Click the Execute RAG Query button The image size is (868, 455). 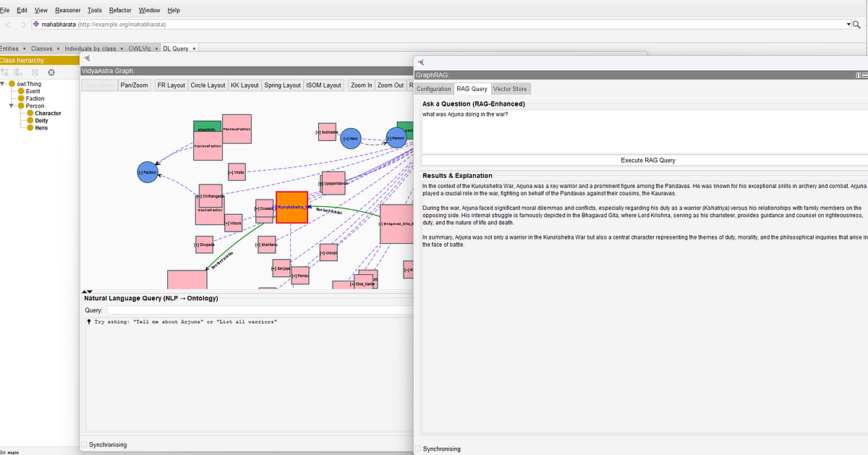click(x=647, y=160)
